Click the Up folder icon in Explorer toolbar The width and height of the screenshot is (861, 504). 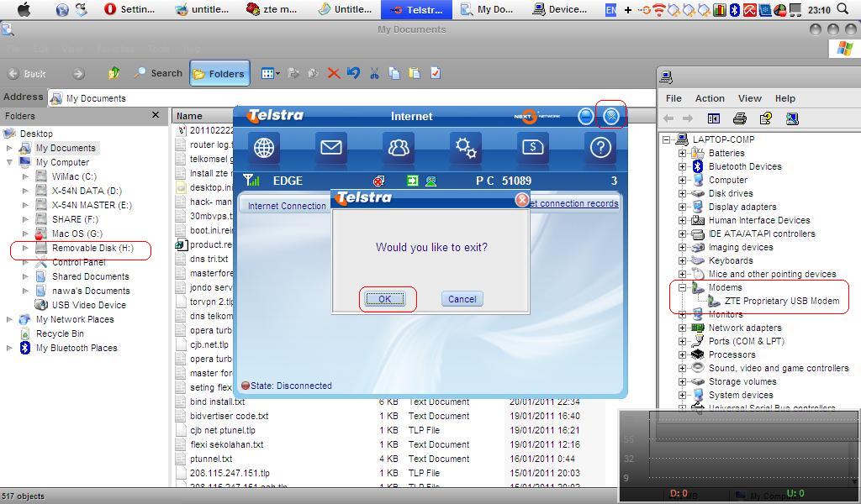tap(114, 73)
